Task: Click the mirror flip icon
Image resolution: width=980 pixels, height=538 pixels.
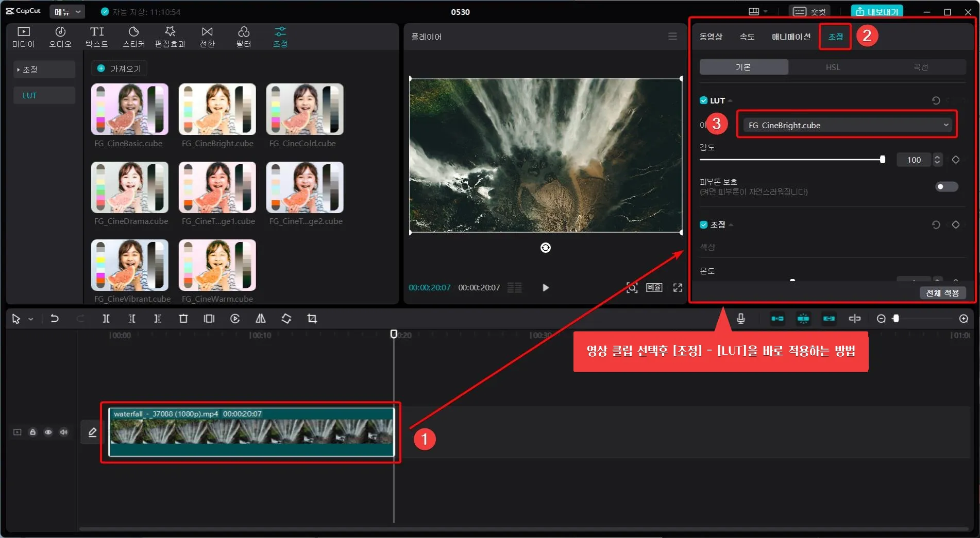Action: [x=261, y=319]
